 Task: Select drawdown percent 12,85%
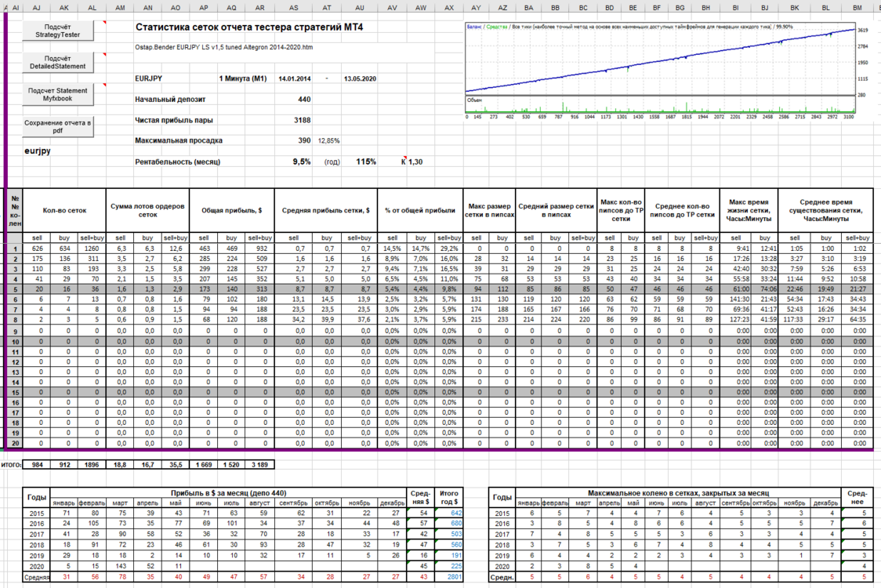click(x=328, y=140)
